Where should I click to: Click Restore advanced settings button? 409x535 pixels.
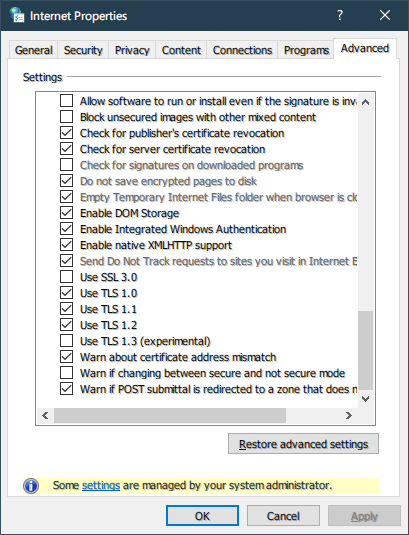(x=303, y=444)
